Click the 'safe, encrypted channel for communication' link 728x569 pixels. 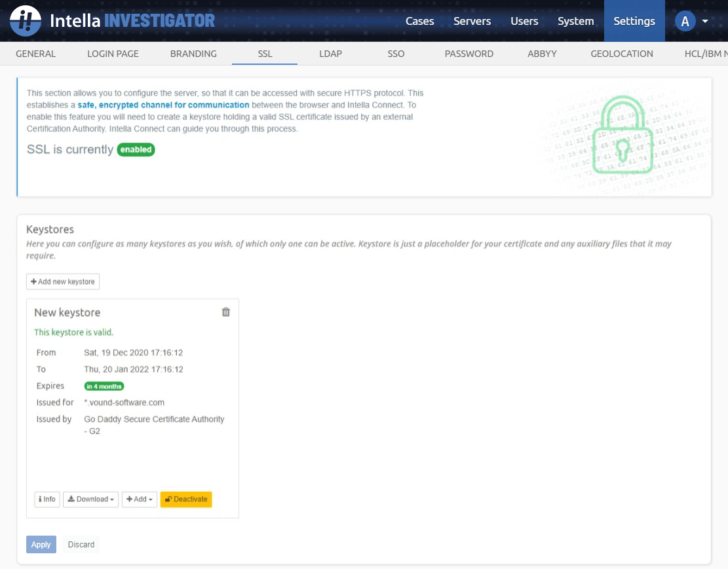pos(163,105)
